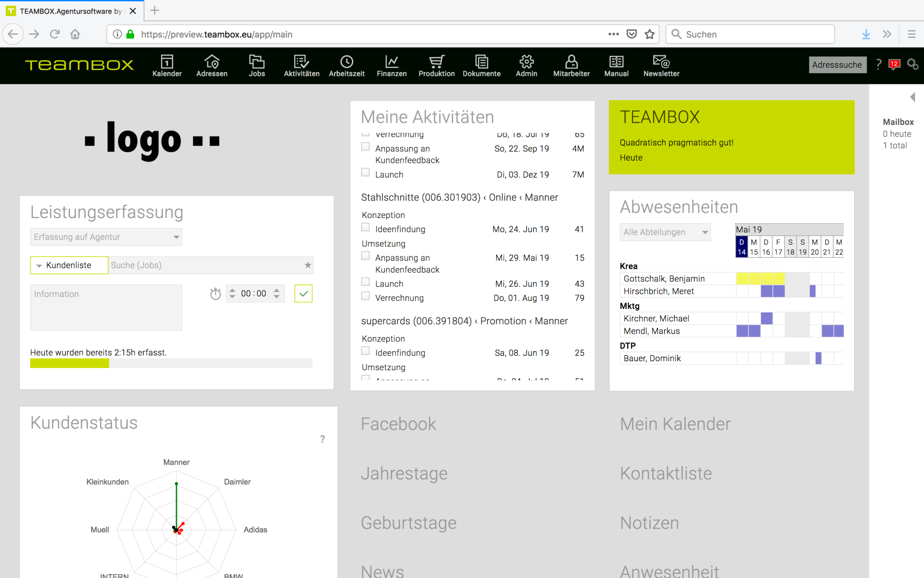The width and height of the screenshot is (924, 578).
Task: Click the Newsletter envelope icon
Action: 661,65
